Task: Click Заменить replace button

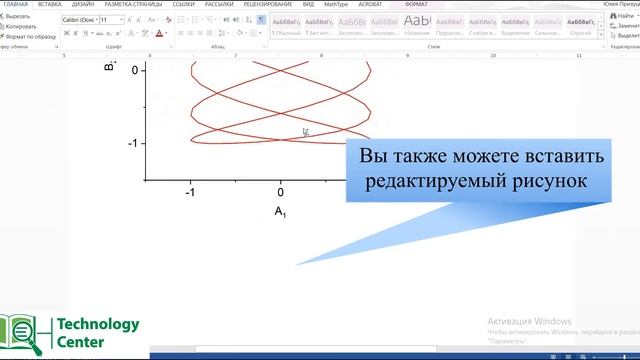Action: point(624,26)
